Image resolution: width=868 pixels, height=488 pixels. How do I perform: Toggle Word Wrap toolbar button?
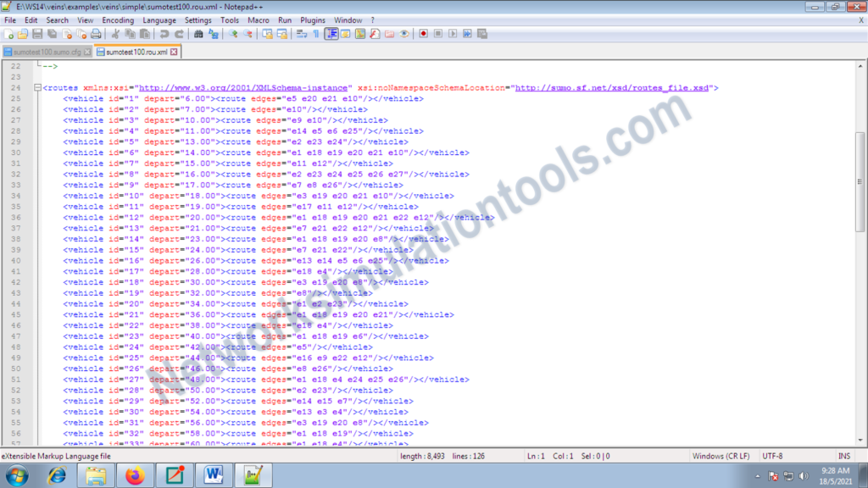301,34
